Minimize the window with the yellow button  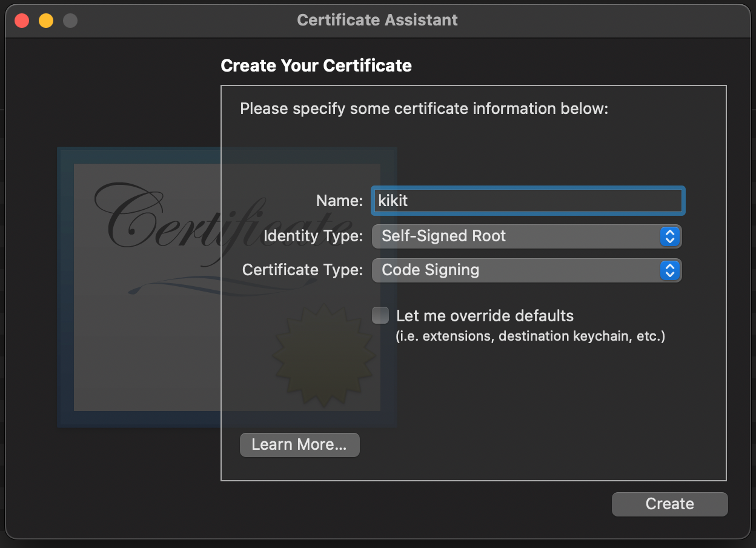[x=46, y=21]
